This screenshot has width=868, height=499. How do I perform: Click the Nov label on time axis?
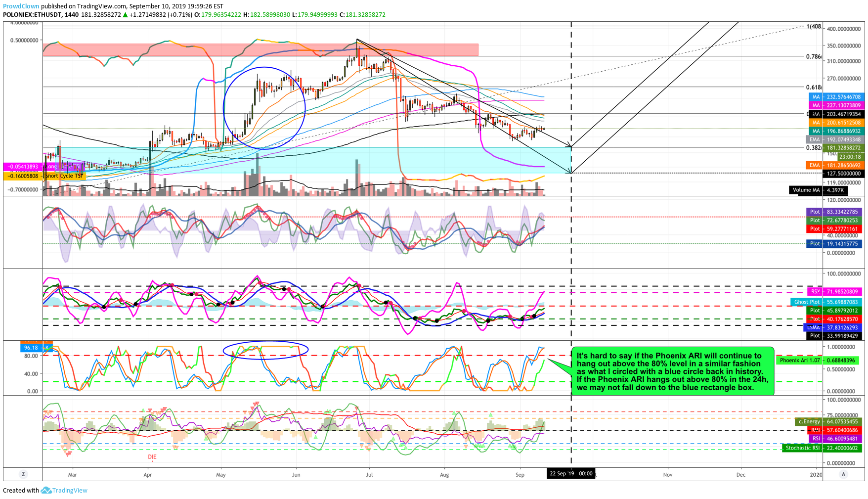point(668,475)
